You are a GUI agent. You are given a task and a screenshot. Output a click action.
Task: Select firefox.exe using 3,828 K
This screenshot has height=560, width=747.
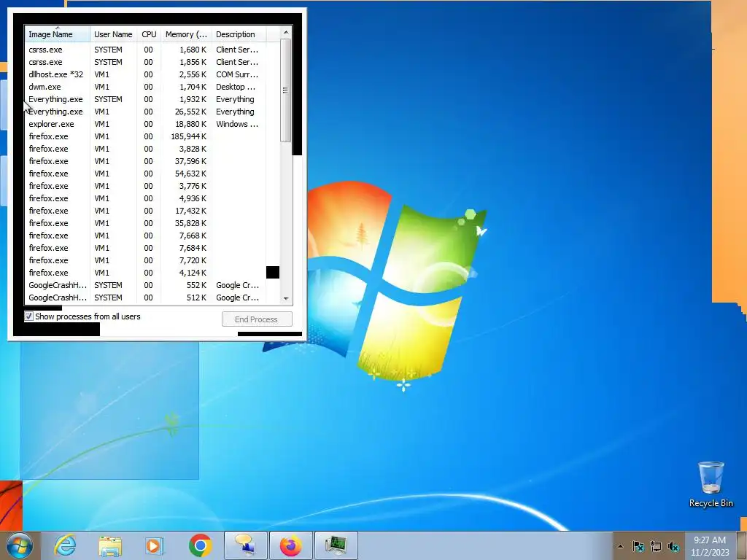click(x=145, y=149)
